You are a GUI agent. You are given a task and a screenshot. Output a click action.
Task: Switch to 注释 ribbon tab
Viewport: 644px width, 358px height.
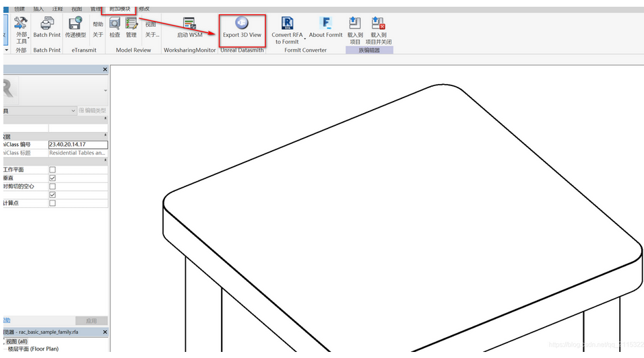(57, 9)
